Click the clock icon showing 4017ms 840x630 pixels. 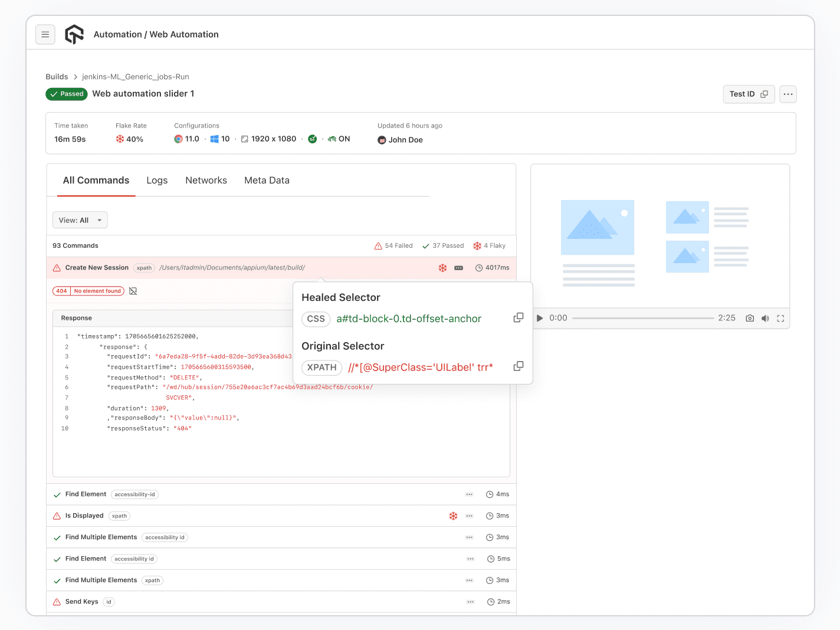tap(478, 267)
